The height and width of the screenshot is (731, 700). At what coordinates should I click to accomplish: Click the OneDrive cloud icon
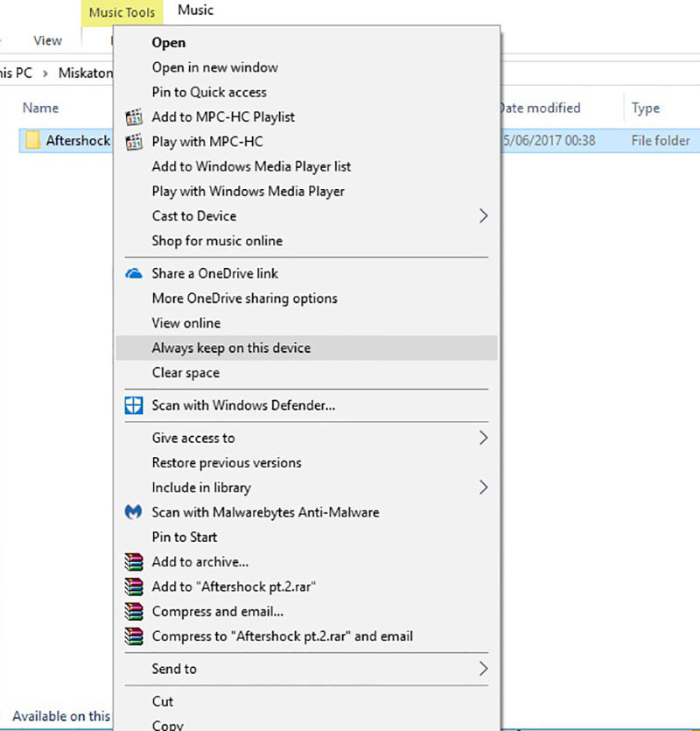(x=134, y=274)
